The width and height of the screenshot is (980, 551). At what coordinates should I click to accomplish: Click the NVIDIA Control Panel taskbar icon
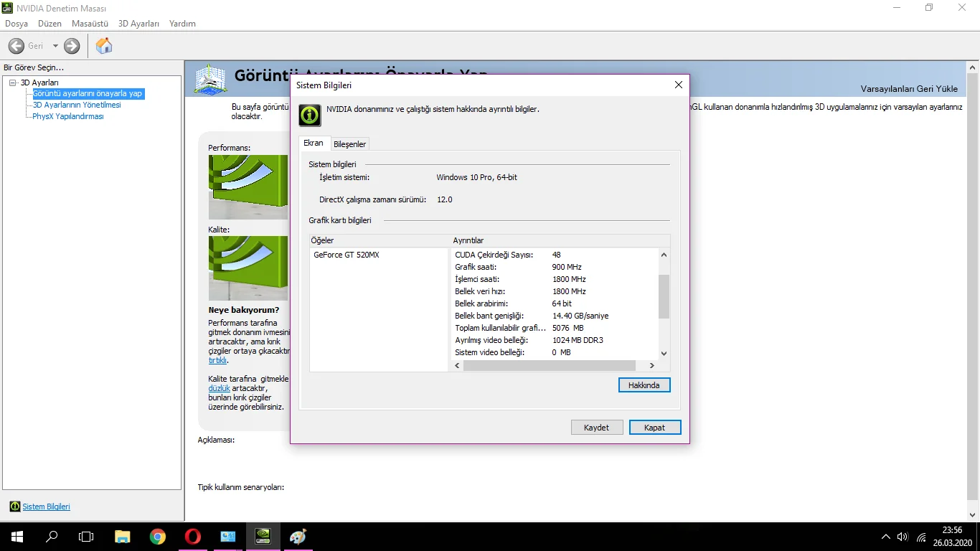(263, 537)
